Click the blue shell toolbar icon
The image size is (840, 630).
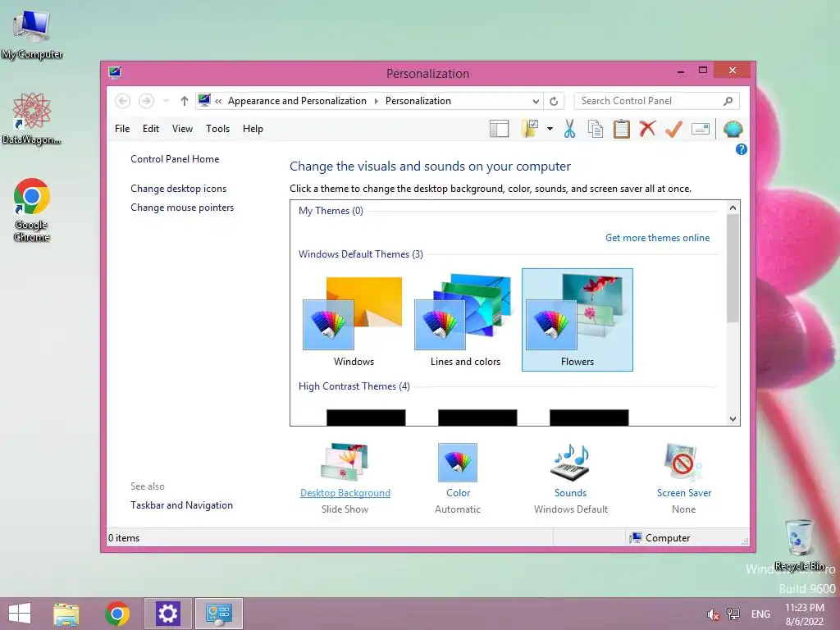click(733, 129)
